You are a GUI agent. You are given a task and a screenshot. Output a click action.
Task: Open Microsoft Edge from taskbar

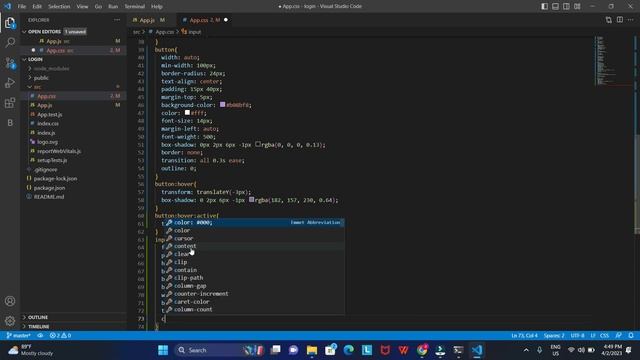click(x=349, y=350)
